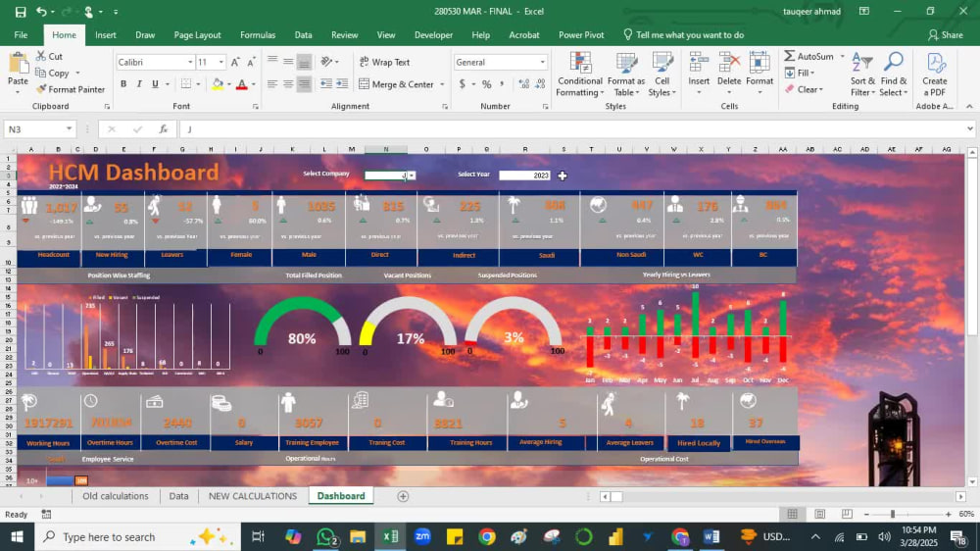Image resolution: width=980 pixels, height=551 pixels.
Task: Open orientation text rotation options
Action: point(329,62)
